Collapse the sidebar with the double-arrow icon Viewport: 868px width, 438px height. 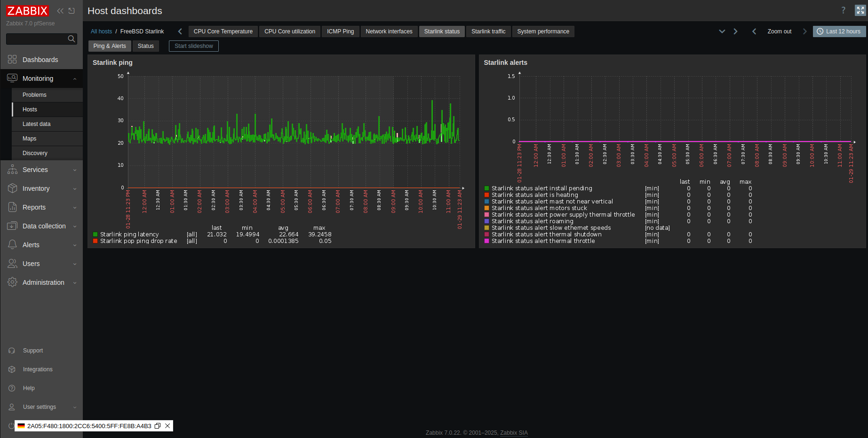pyautogui.click(x=60, y=10)
